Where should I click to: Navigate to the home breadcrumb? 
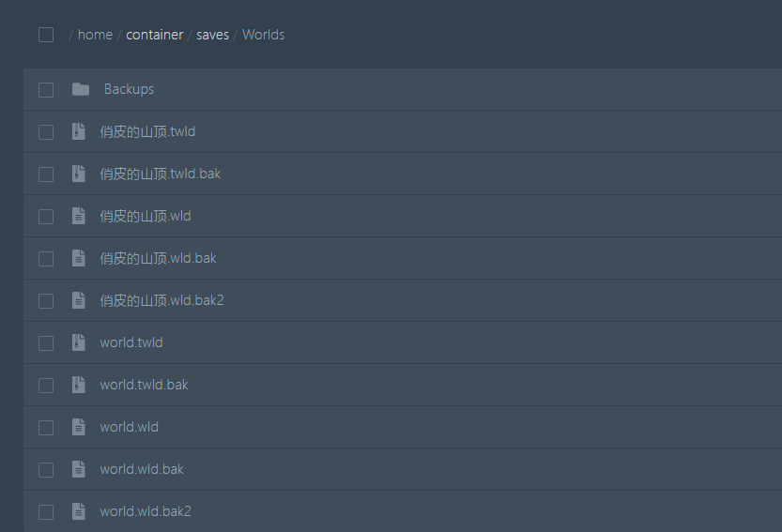[95, 35]
